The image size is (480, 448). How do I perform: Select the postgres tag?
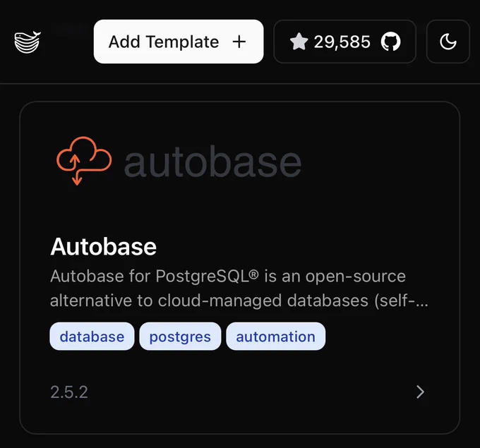coord(180,337)
